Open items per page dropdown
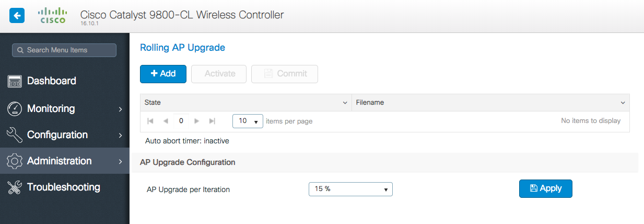Image resolution: width=644 pixels, height=224 pixels. coord(248,121)
